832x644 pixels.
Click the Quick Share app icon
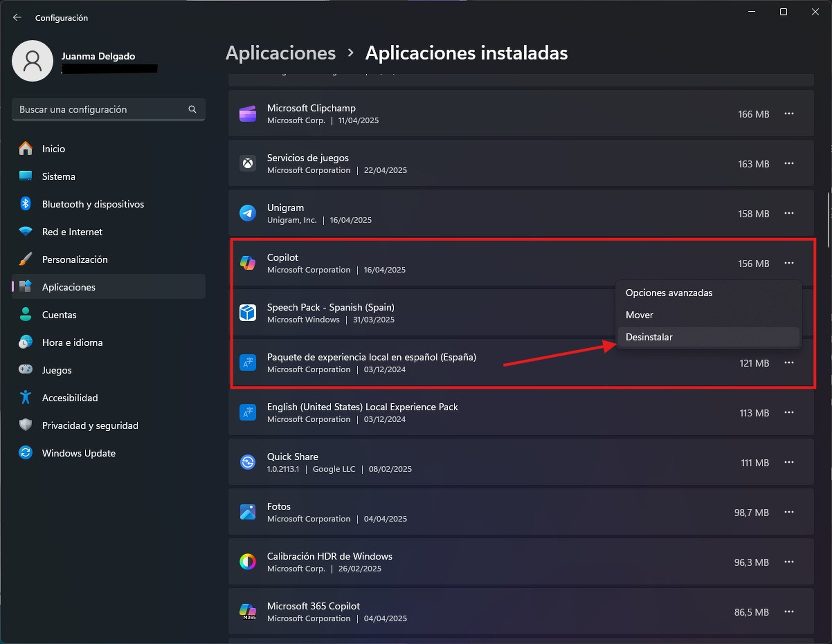pos(248,462)
